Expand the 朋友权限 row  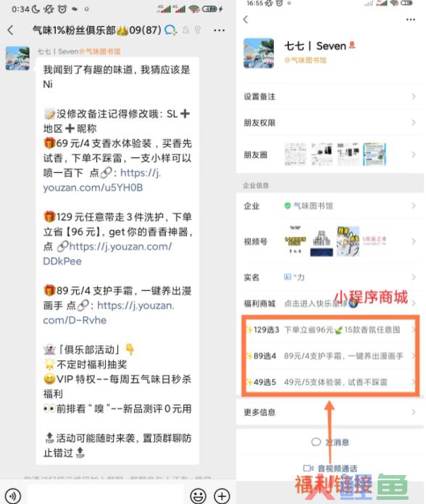[x=330, y=122]
